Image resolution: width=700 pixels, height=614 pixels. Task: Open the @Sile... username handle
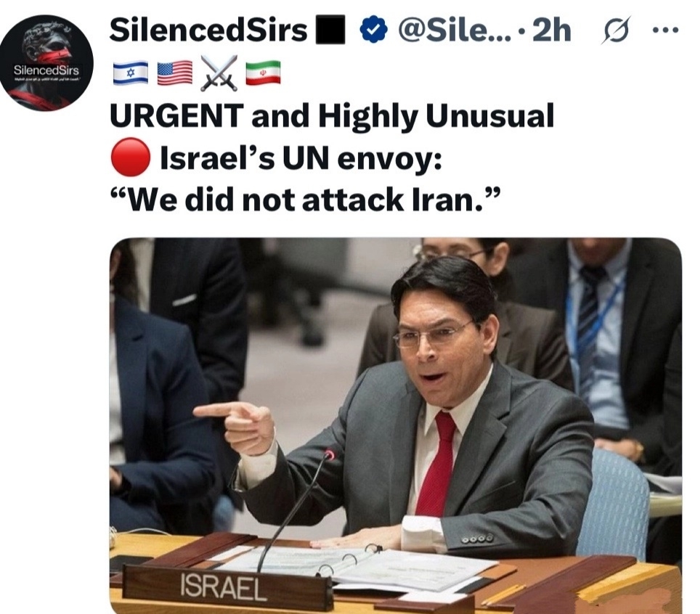[454, 30]
